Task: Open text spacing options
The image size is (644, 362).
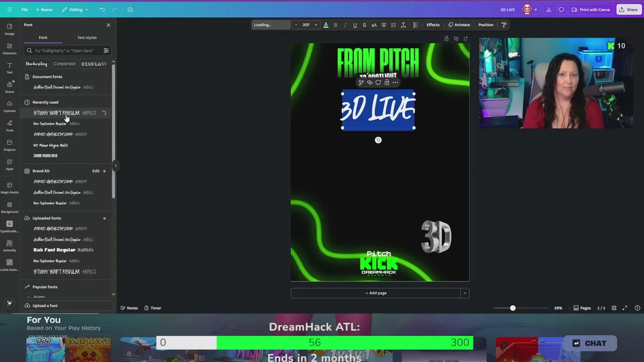Action: (403, 25)
